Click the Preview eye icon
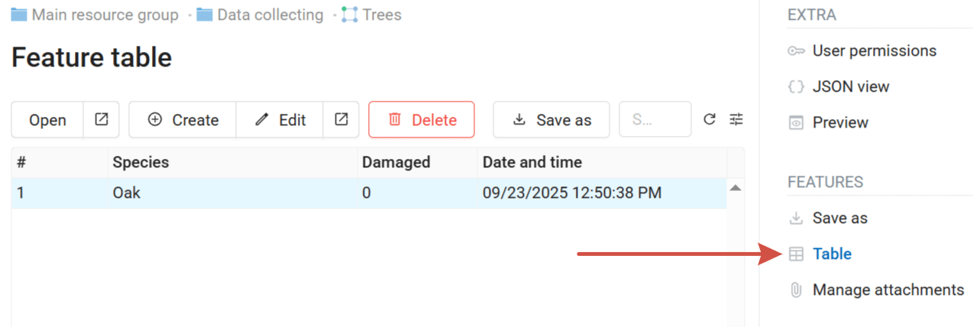 tap(796, 123)
